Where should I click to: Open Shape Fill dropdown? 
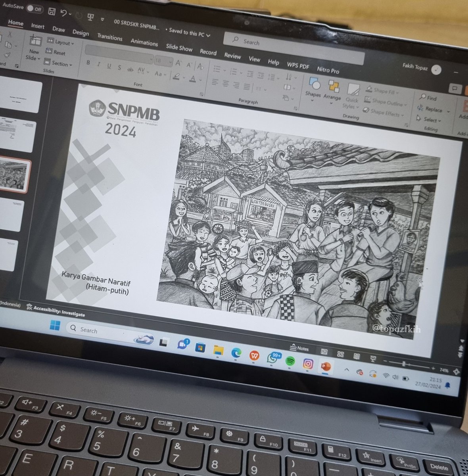coord(382,91)
